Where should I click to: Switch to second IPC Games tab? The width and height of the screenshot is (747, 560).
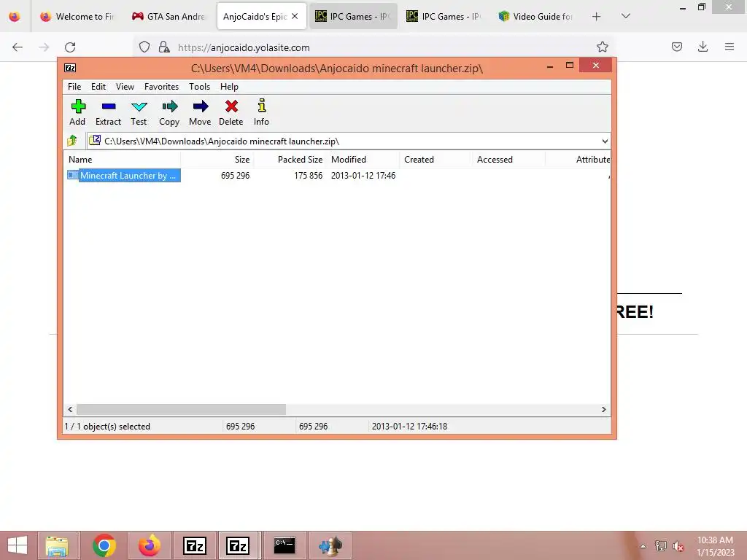tap(444, 17)
